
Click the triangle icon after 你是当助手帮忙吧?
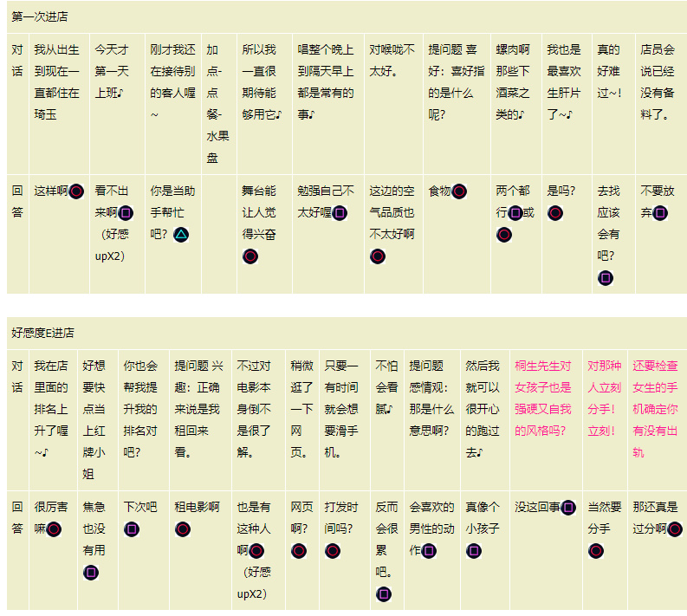click(181, 235)
